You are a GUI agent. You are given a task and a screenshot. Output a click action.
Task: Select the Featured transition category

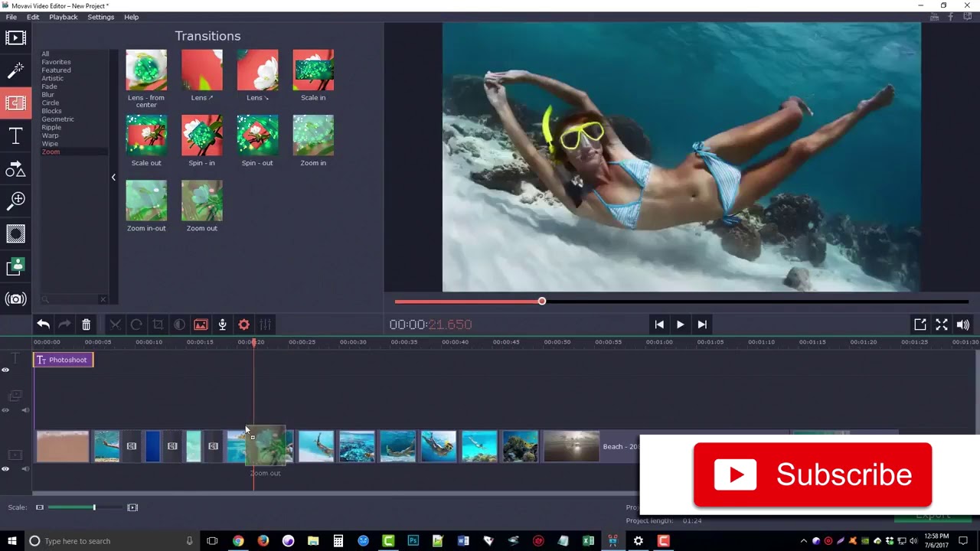click(x=56, y=70)
